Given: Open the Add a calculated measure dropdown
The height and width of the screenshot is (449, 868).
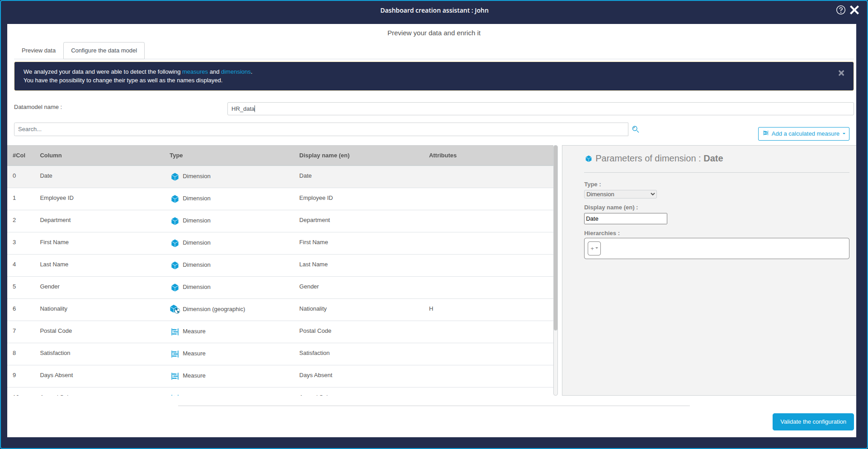Looking at the screenshot, I should (x=803, y=134).
